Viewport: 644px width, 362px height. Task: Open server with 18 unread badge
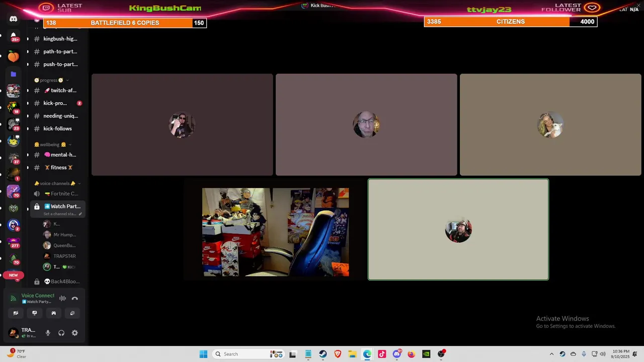point(14,108)
